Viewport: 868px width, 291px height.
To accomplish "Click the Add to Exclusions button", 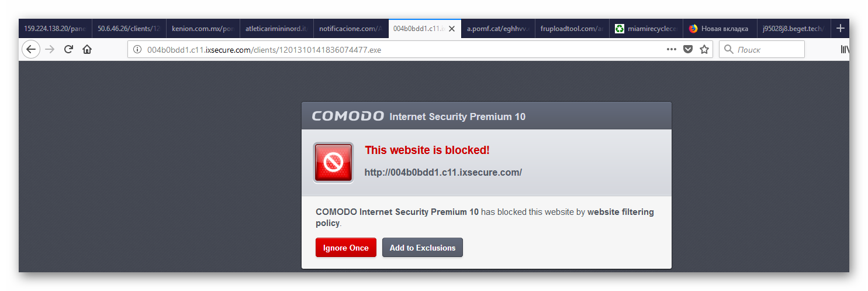I will tap(422, 248).
